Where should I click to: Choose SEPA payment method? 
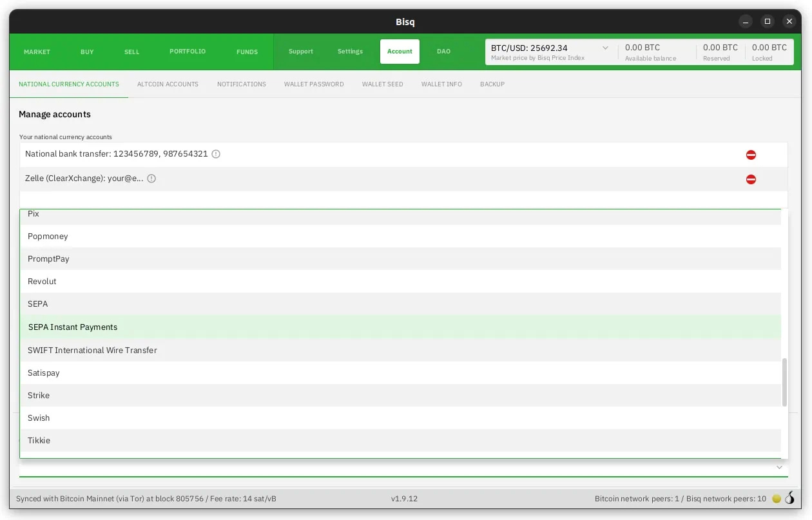pyautogui.click(x=400, y=303)
